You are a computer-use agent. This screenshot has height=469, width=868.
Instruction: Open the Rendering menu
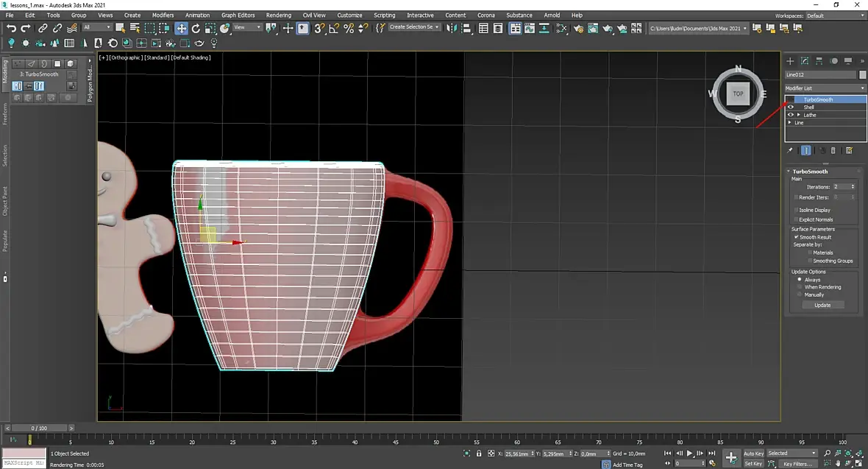278,15
